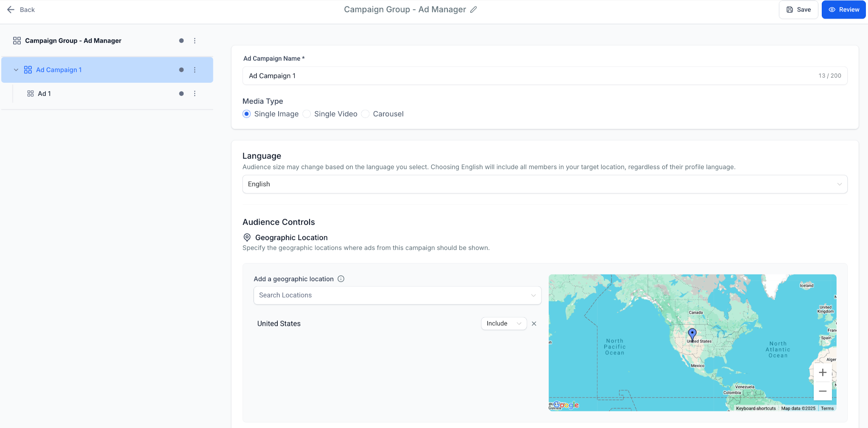The width and height of the screenshot is (868, 428).
Task: Click the Save button
Action: (798, 10)
